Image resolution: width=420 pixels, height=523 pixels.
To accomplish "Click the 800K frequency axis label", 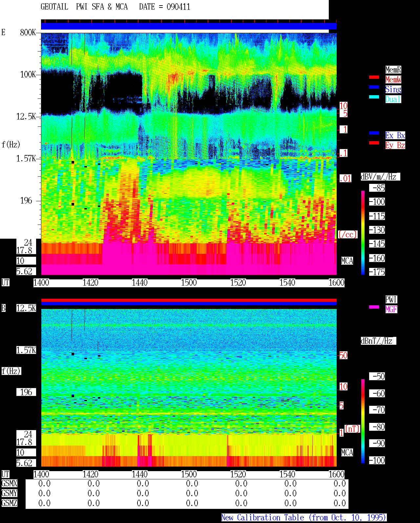I will pos(28,33).
